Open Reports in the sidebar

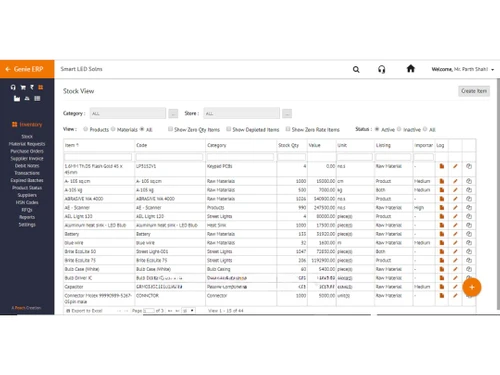click(x=27, y=217)
